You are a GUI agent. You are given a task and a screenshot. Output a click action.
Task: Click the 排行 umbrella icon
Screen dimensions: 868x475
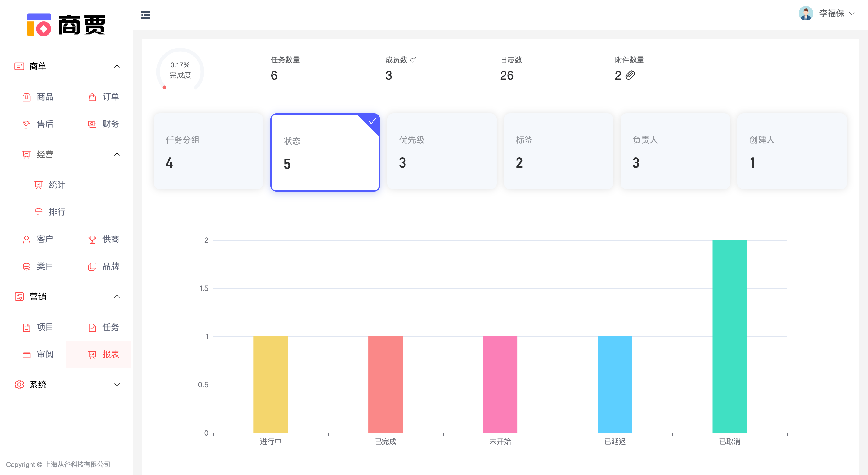[x=39, y=212]
